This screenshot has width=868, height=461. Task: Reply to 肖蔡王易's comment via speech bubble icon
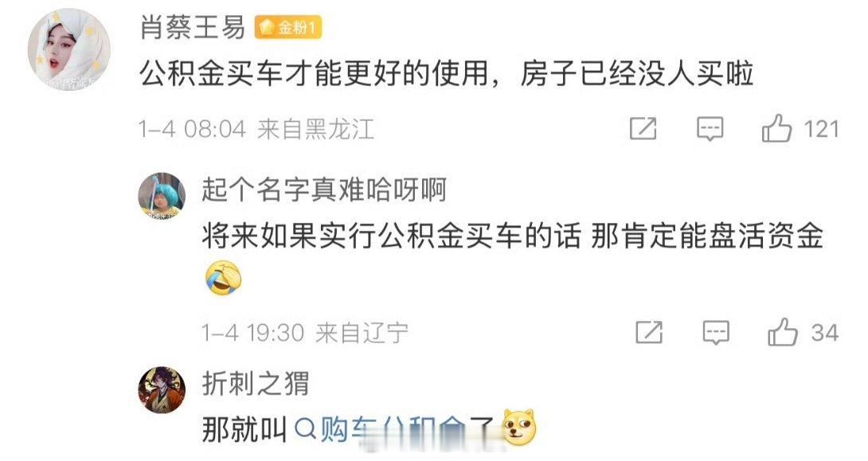710,129
